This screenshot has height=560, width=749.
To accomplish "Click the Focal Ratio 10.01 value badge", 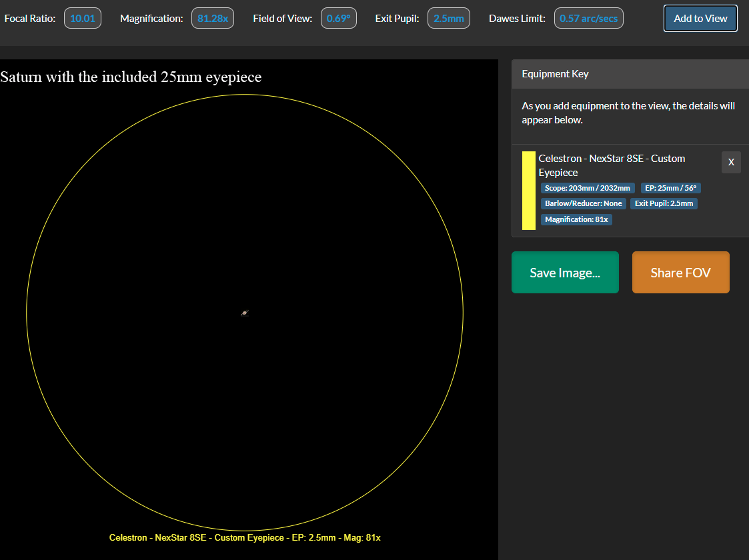I will click(83, 19).
